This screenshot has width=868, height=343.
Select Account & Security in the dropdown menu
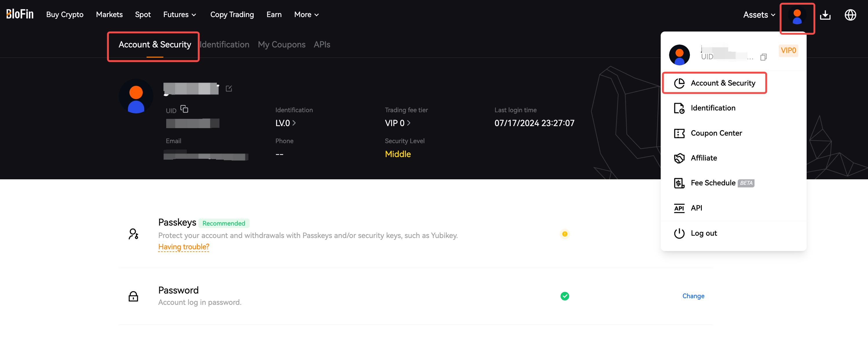[x=714, y=83]
